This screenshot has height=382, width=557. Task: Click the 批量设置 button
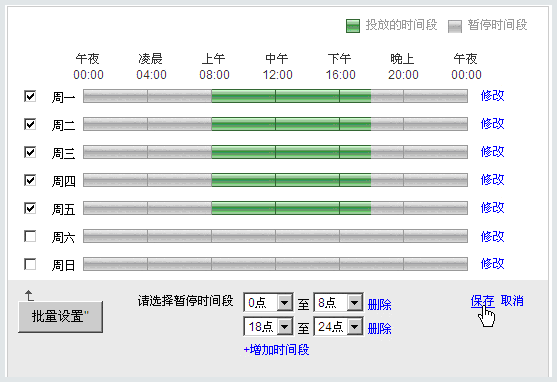pos(60,317)
